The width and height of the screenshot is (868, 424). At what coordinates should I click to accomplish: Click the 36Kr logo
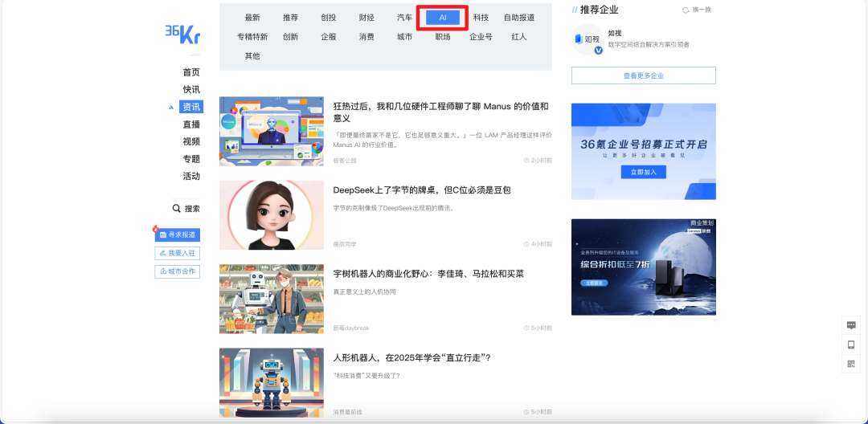(x=182, y=34)
